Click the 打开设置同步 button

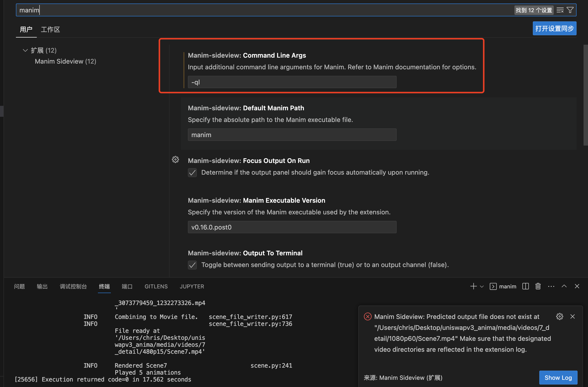pos(554,28)
